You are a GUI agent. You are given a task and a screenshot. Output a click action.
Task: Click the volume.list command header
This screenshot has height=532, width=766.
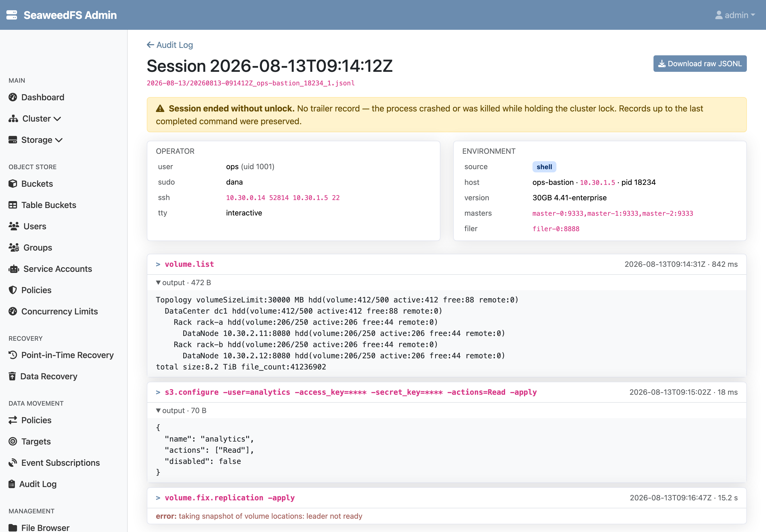447,264
